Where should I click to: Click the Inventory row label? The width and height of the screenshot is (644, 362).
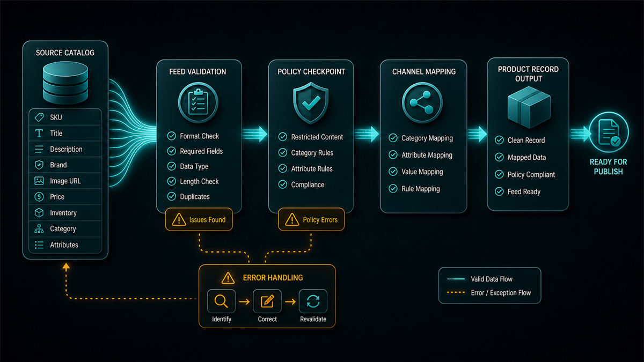[x=63, y=213]
